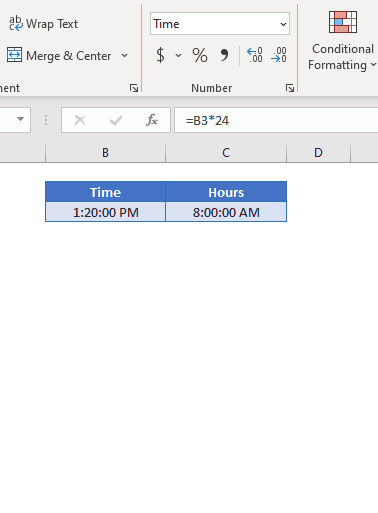This screenshot has height=513, width=378.
Task: Open the accounting format options arrow
Action: coord(179,55)
